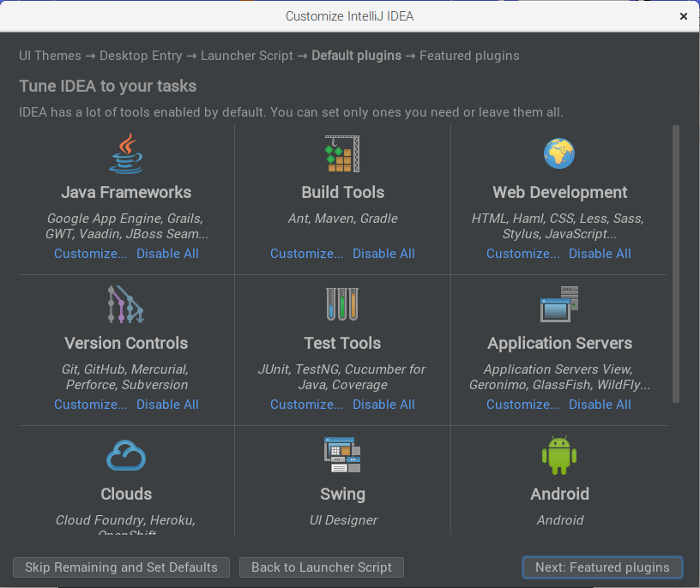Proceed to Next: Featured plugins
This screenshot has height=588, width=700.
[x=602, y=567]
